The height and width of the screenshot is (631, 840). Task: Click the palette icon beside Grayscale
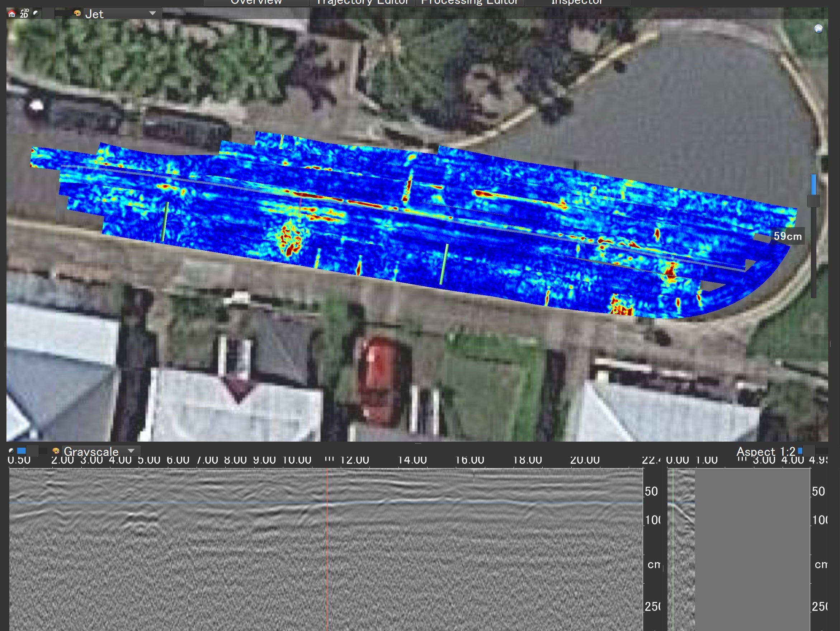pyautogui.click(x=56, y=451)
